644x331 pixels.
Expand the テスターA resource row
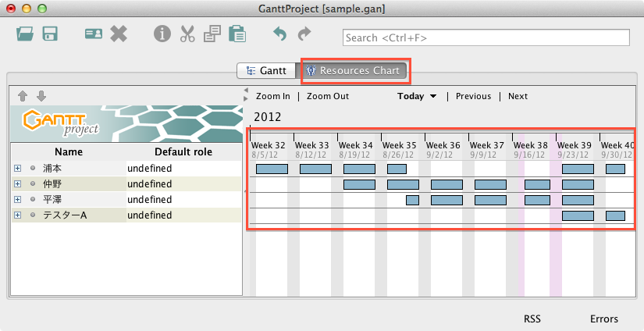(x=17, y=215)
